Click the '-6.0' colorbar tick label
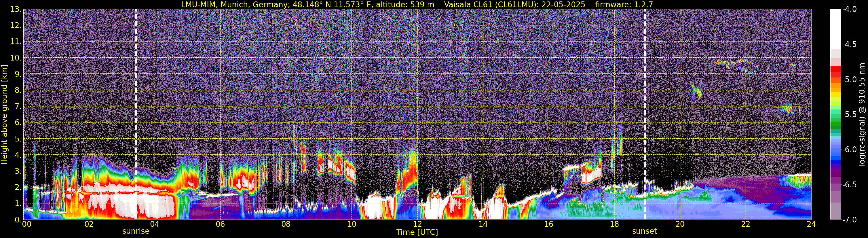This screenshot has height=238, width=868. tap(850, 150)
